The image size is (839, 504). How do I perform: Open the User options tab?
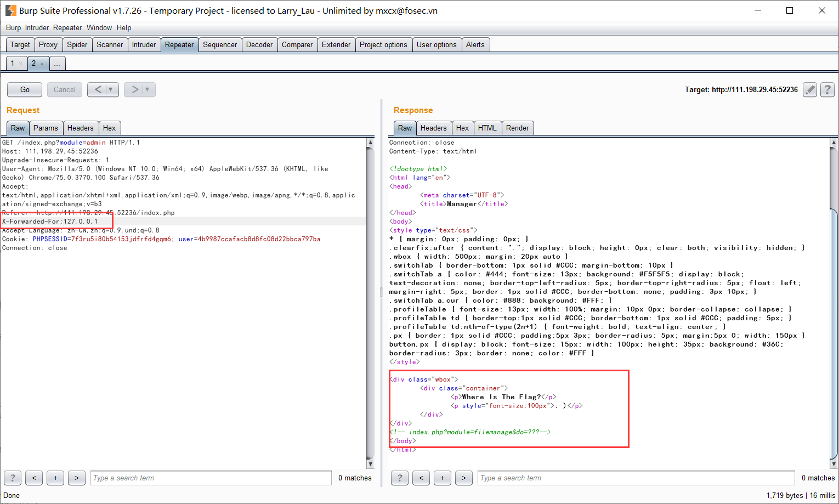click(436, 44)
